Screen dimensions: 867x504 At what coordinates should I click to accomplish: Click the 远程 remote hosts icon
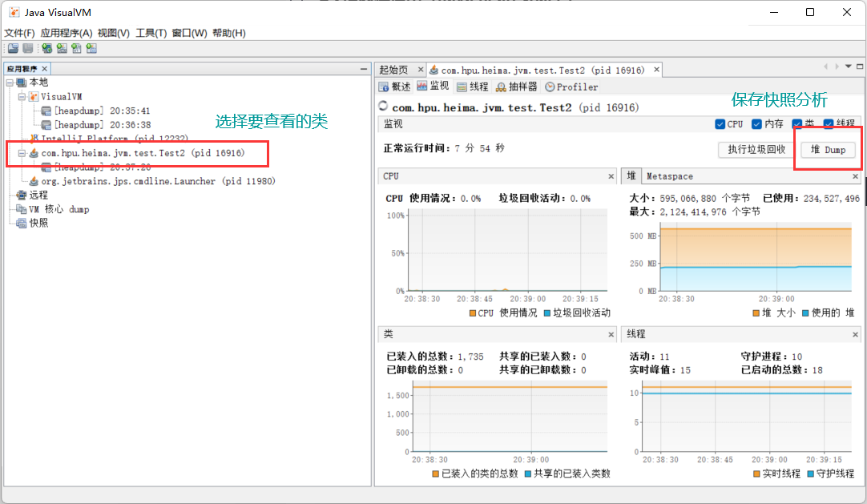pos(22,195)
